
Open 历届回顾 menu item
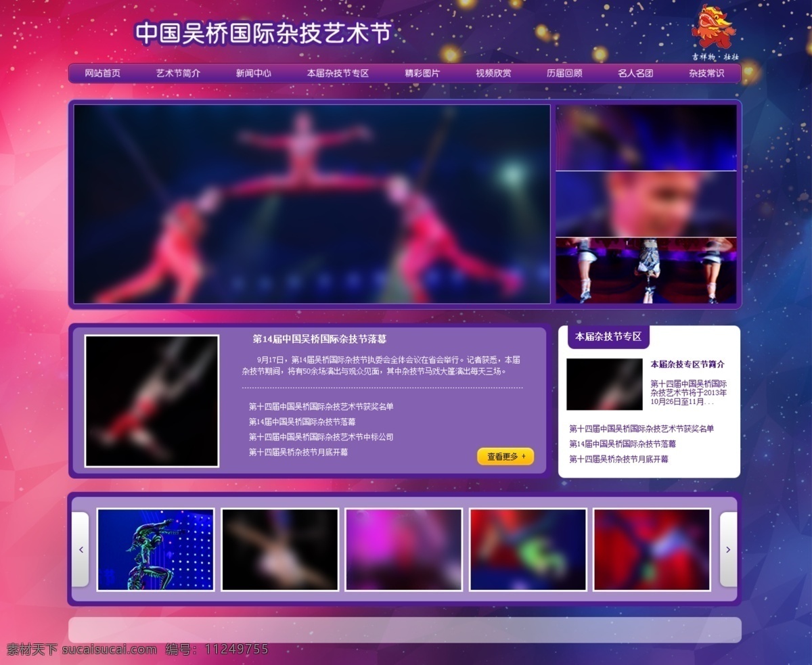click(564, 73)
